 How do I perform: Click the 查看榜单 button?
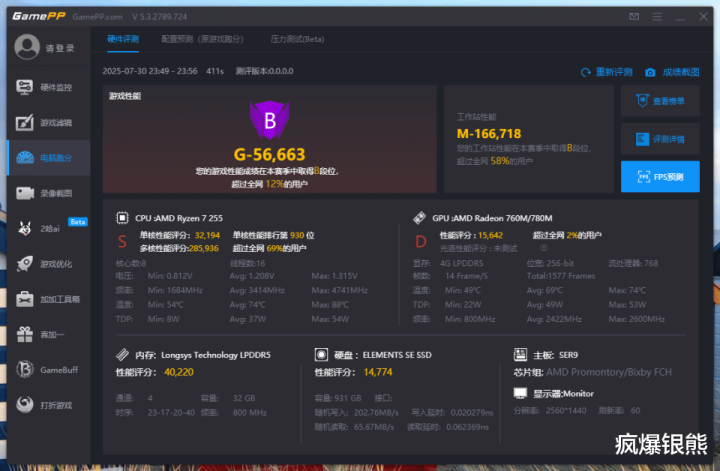pos(660,101)
